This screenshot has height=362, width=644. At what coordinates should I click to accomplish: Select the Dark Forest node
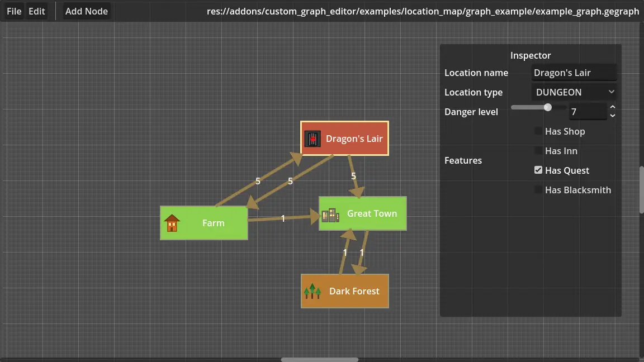pos(354,291)
